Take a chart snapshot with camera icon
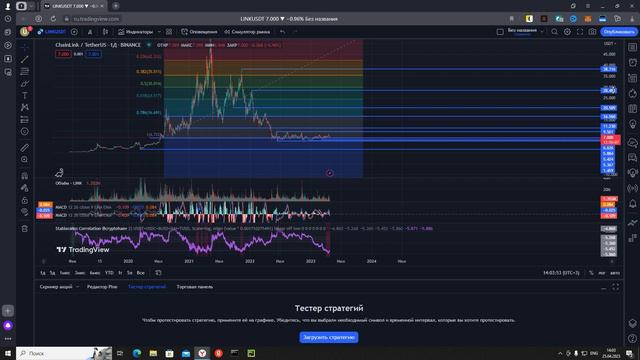 tap(592, 31)
